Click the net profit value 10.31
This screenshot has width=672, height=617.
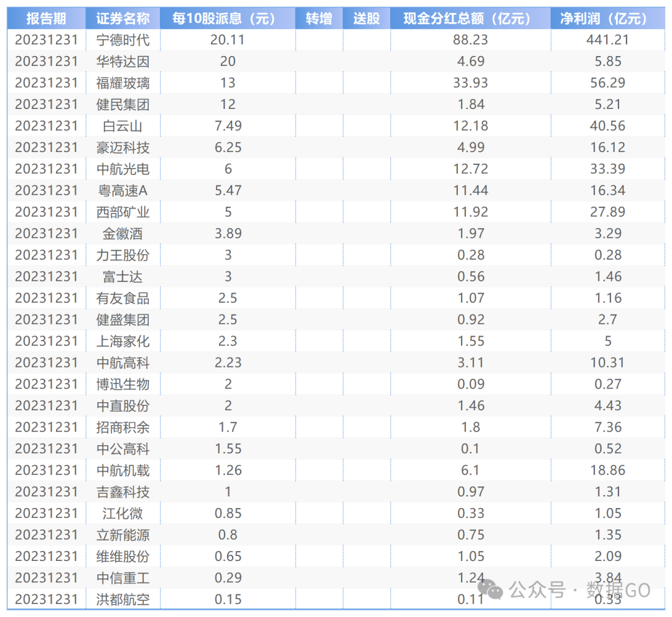click(608, 363)
